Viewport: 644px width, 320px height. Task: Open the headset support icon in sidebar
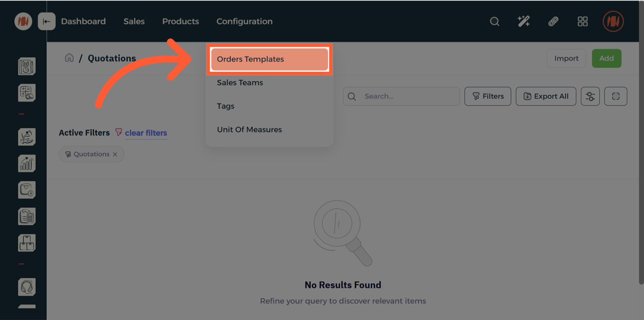tap(27, 286)
